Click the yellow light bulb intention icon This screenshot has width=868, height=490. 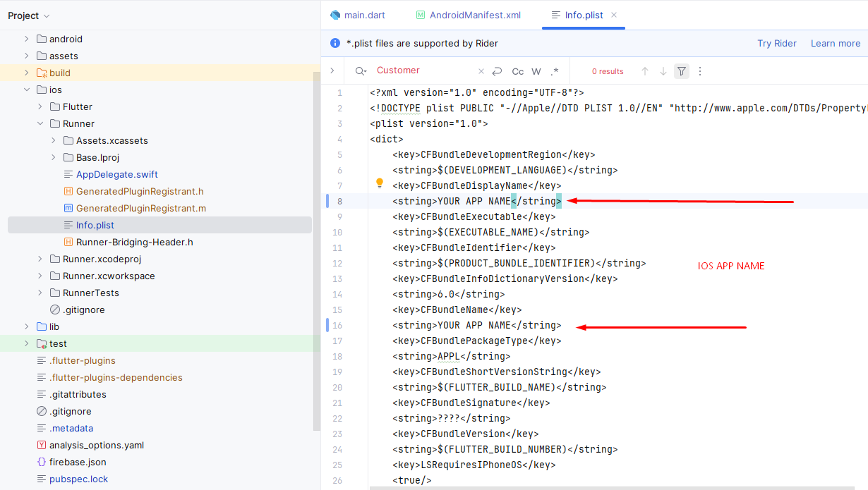(x=379, y=183)
